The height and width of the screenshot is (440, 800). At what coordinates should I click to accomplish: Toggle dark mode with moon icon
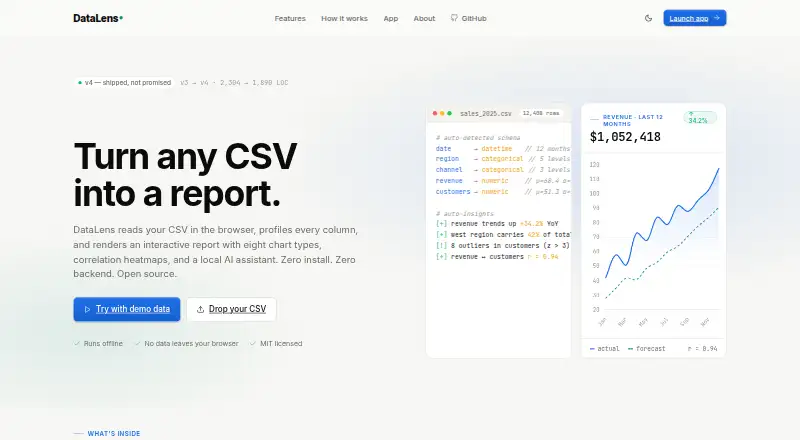(648, 18)
